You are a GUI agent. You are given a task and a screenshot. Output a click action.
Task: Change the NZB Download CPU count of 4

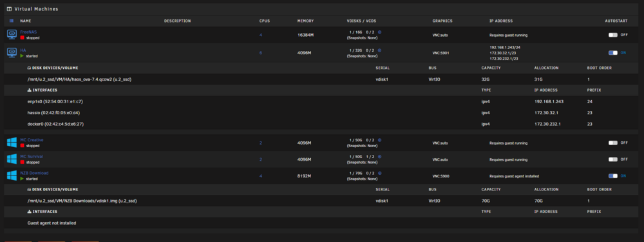(x=260, y=176)
